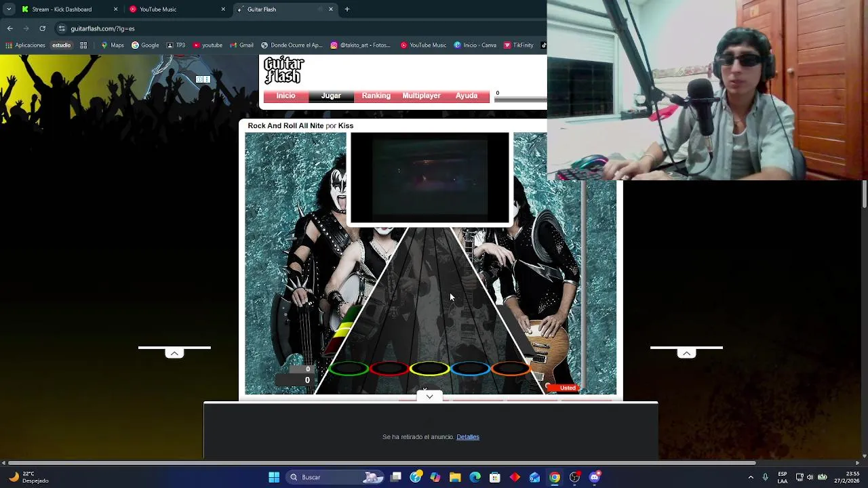Open the browser tab search dropdown
The height and width of the screenshot is (488, 868).
tap(9, 9)
